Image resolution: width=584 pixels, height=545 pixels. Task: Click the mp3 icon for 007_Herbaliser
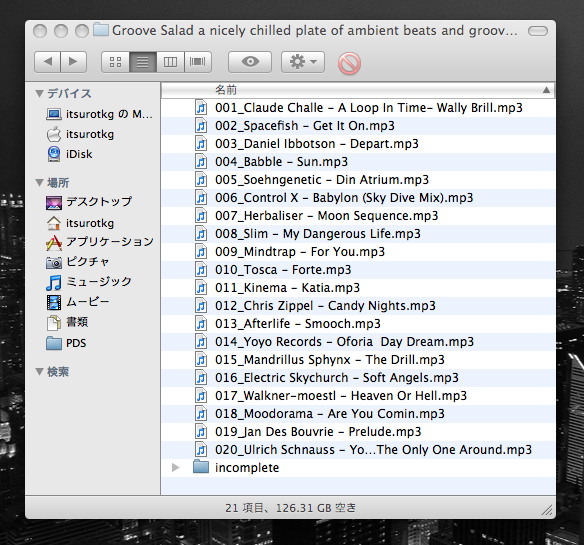[x=201, y=216]
